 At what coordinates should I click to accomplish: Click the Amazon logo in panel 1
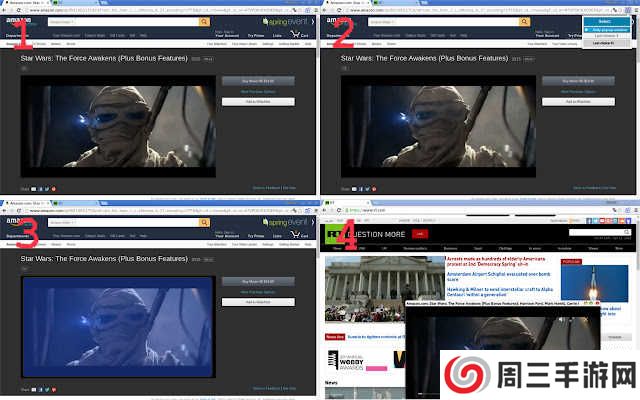[x=24, y=20]
